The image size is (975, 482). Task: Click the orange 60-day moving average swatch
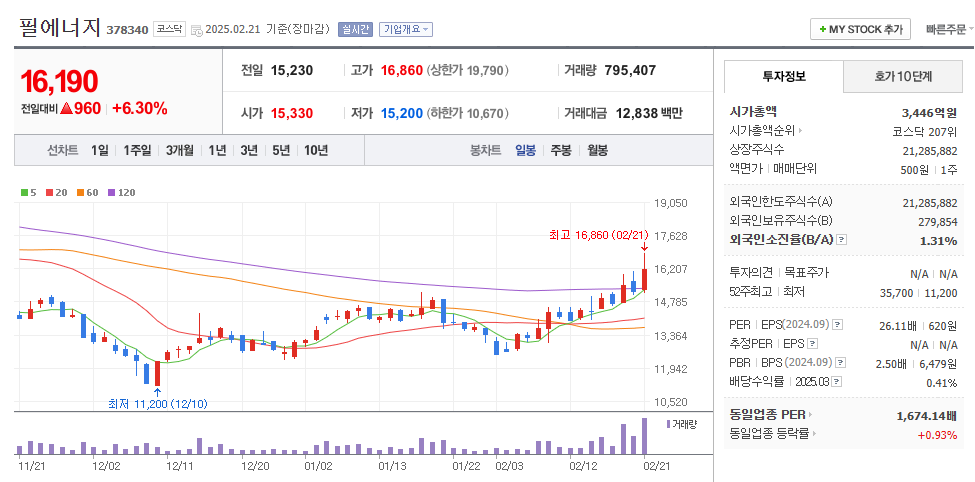click(x=80, y=193)
